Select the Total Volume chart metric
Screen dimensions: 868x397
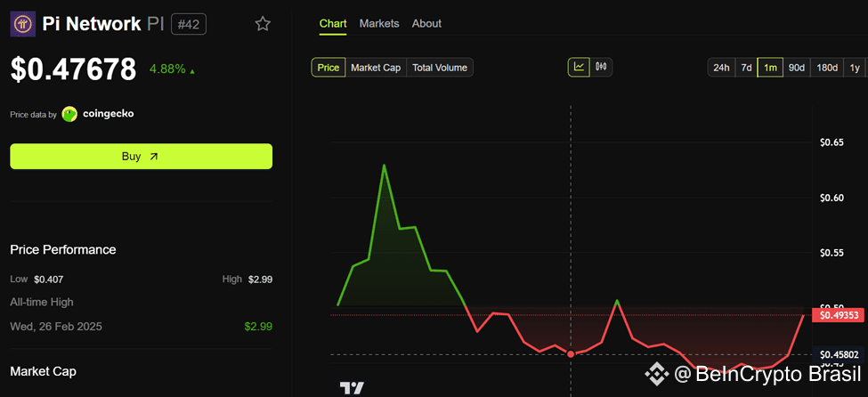(440, 68)
